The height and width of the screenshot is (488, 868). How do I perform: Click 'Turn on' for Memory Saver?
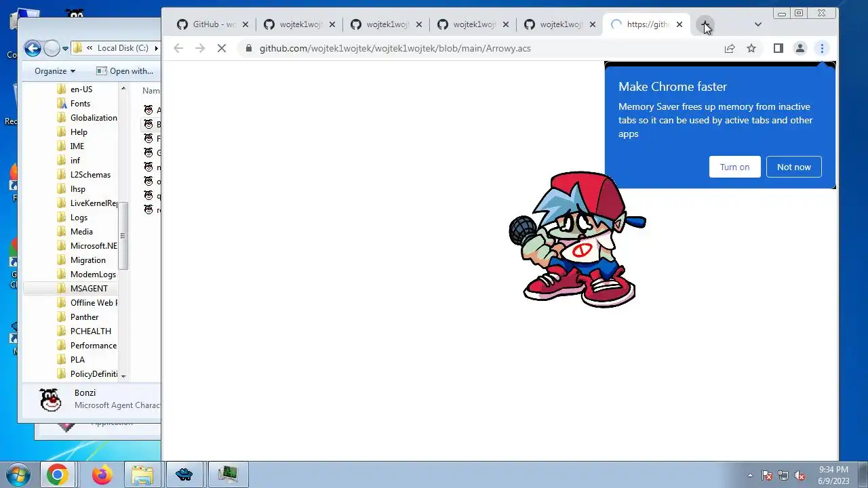pos(734,167)
